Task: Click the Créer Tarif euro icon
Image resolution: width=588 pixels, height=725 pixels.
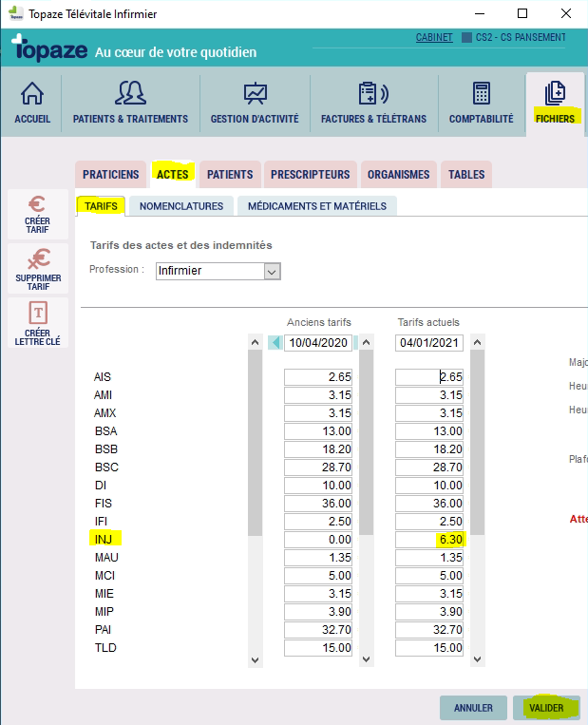Action: tap(37, 204)
